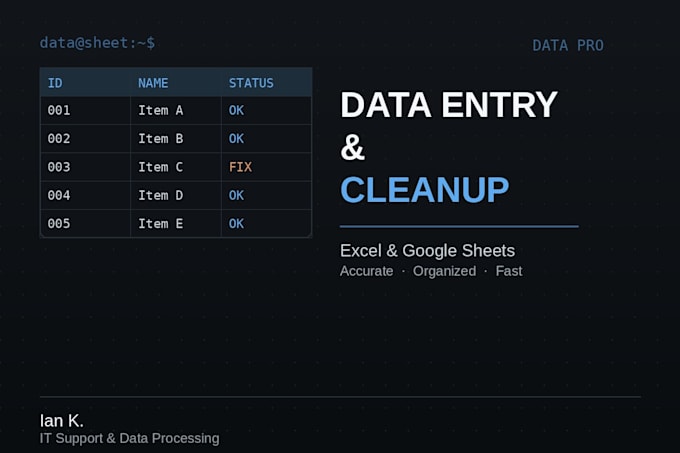Image resolution: width=680 pixels, height=453 pixels.
Task: Click the Ian K. name
Action: pyautogui.click(x=62, y=420)
